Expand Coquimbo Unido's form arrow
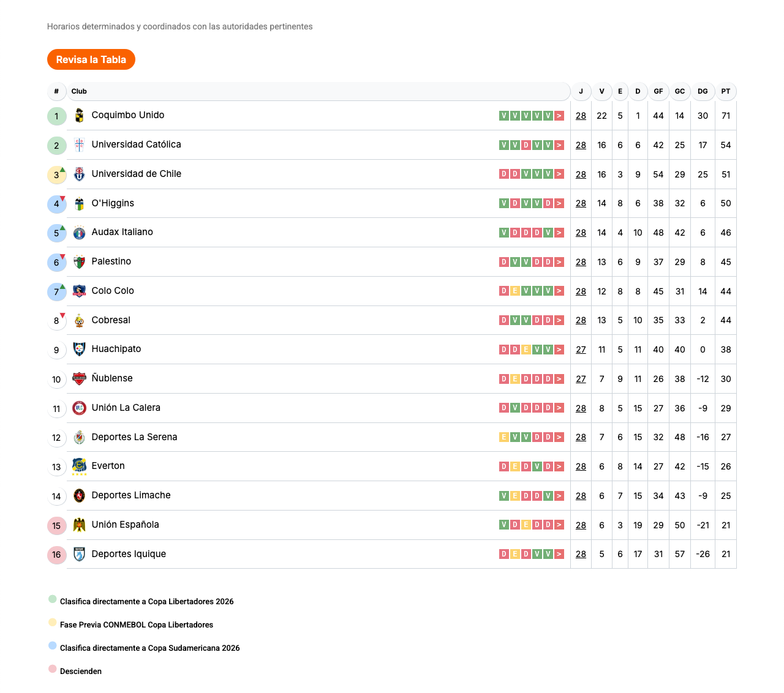Screen dimensions: 784x693 (x=559, y=116)
